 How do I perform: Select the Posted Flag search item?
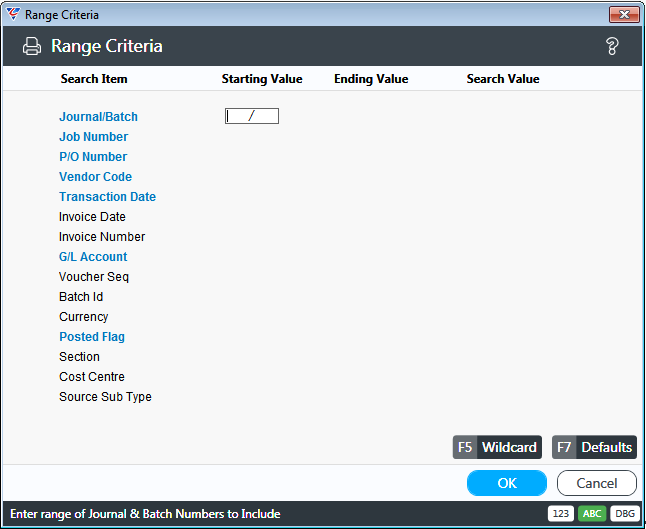click(x=92, y=337)
